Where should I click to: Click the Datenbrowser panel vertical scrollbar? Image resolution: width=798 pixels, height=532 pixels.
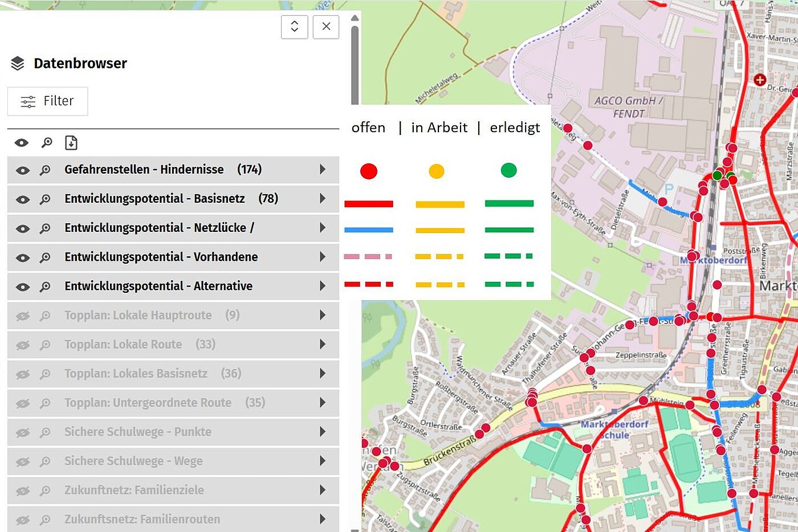pos(355,66)
